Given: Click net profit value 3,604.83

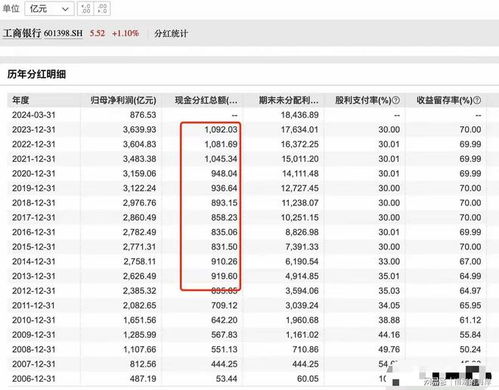Looking at the screenshot, I should [x=139, y=144].
